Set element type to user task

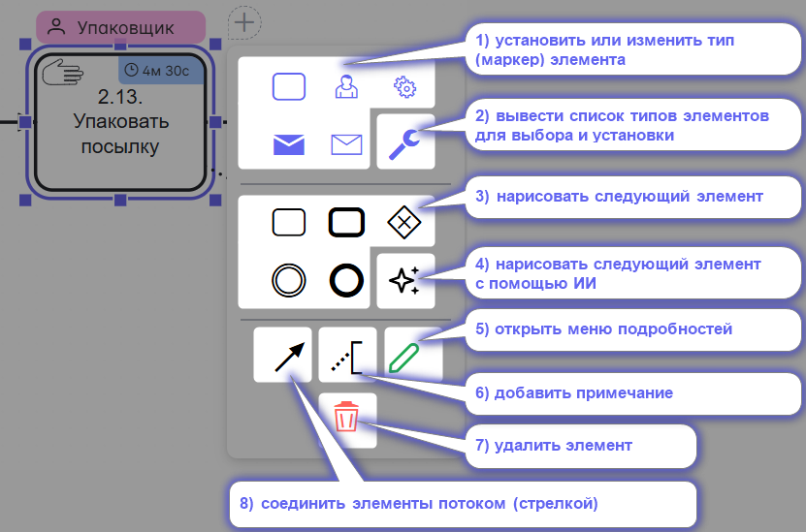(346, 86)
